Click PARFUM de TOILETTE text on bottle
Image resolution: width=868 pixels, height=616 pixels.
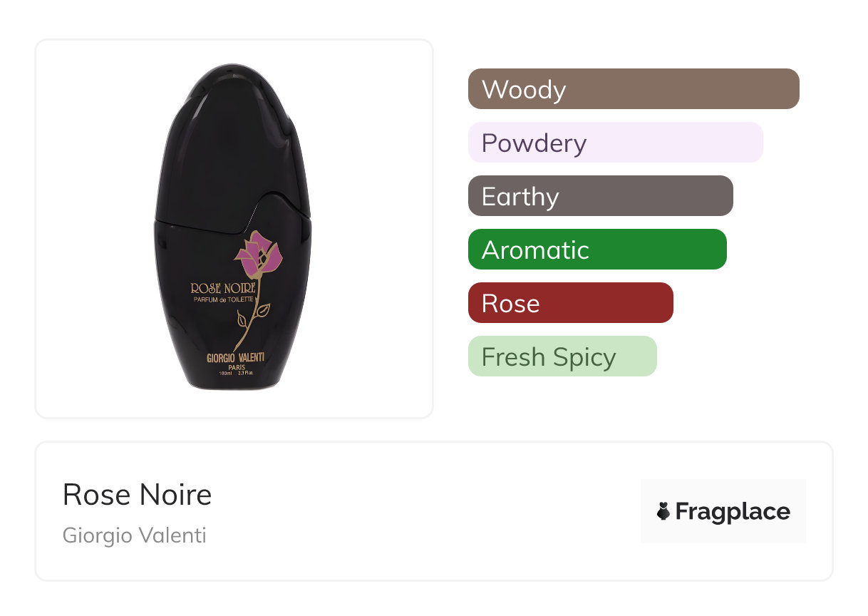[x=223, y=300]
